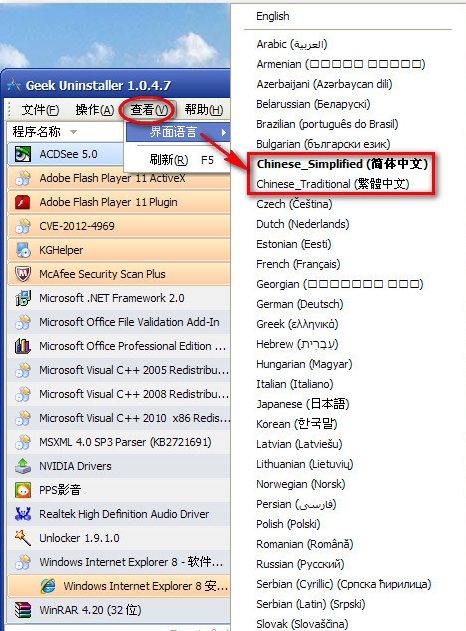Click the red Adobe Flash Player Plugin icon
466x631 pixels.
[x=23, y=202]
